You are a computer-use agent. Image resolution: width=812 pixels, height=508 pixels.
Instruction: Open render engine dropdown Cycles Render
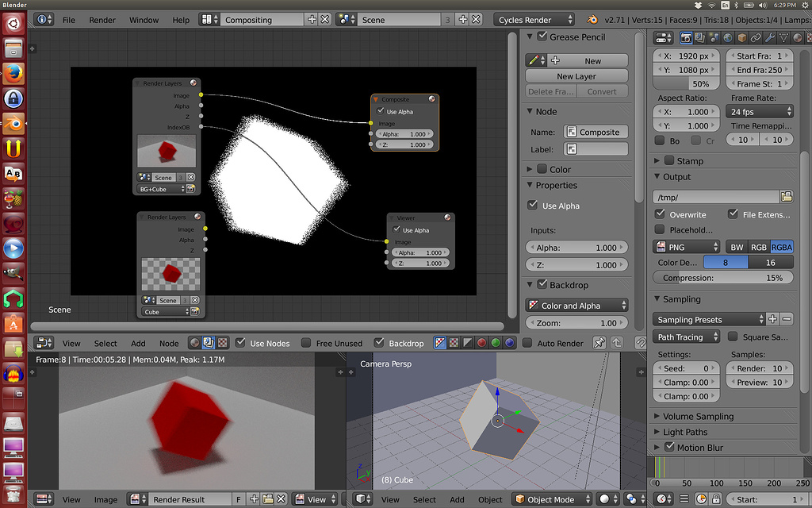coord(534,20)
